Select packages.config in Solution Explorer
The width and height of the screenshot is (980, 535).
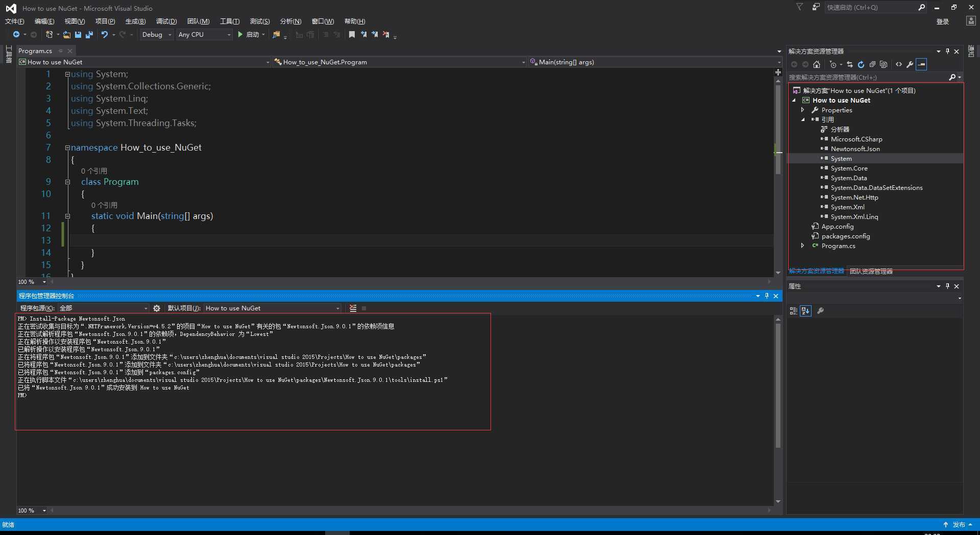click(845, 236)
